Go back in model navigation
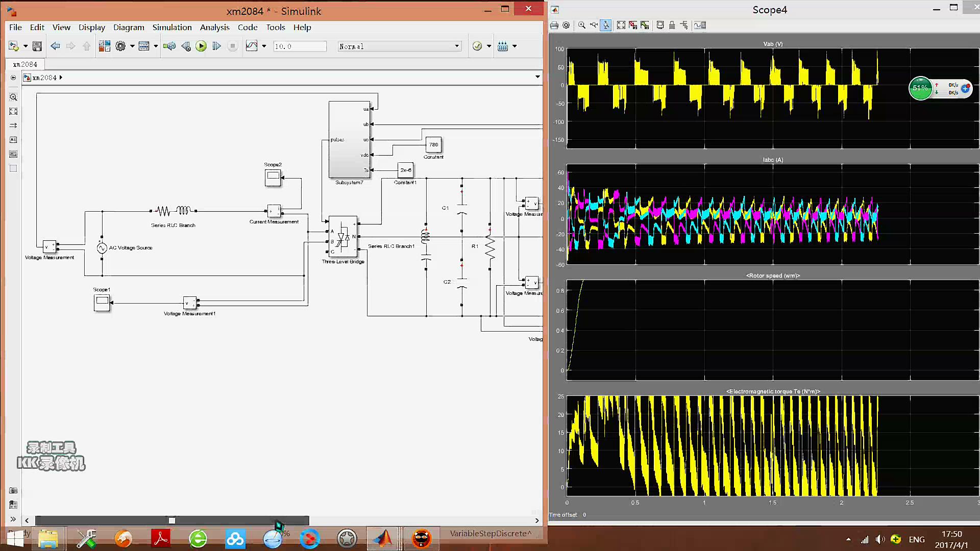 pyautogui.click(x=55, y=46)
